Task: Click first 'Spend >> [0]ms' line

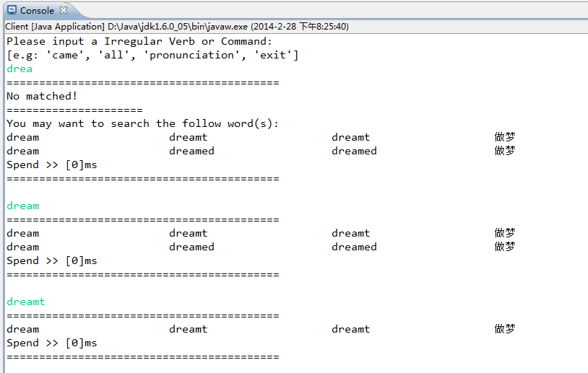Action: [52, 164]
